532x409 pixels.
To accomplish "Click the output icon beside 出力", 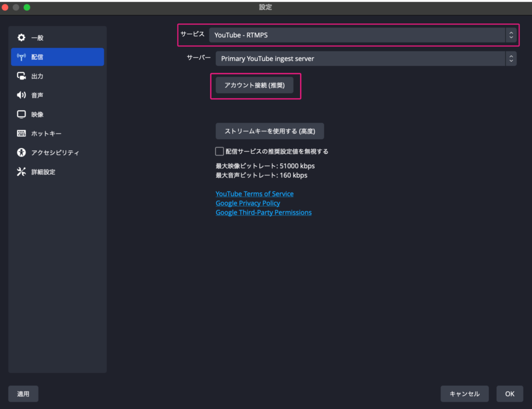I will point(21,76).
